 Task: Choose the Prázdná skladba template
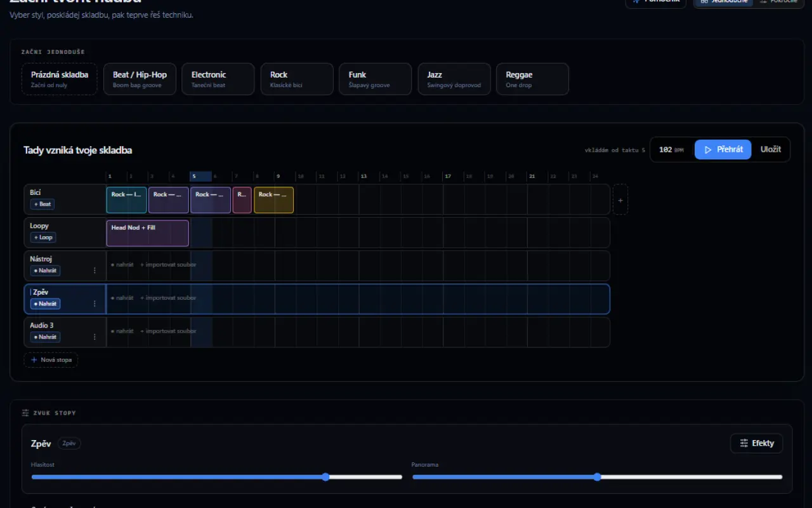(x=60, y=79)
